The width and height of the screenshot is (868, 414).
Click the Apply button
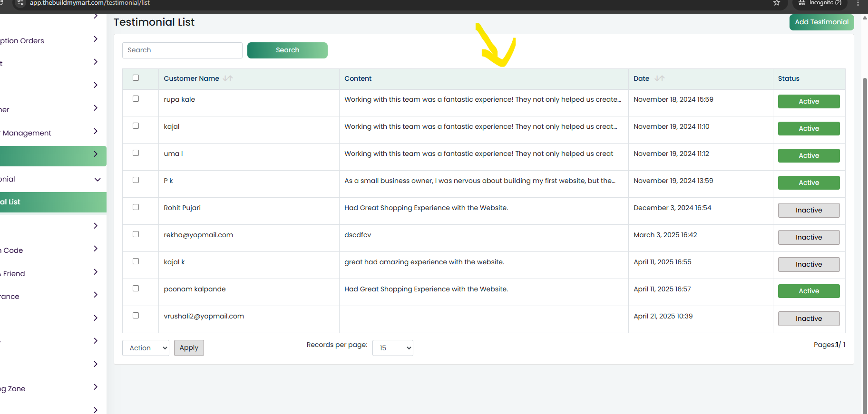(x=189, y=348)
